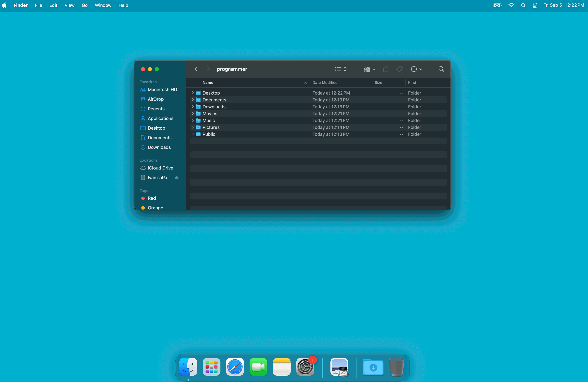Screen dimensions: 588x382
Task: Click the Share toolbar icon
Action: (x=386, y=69)
